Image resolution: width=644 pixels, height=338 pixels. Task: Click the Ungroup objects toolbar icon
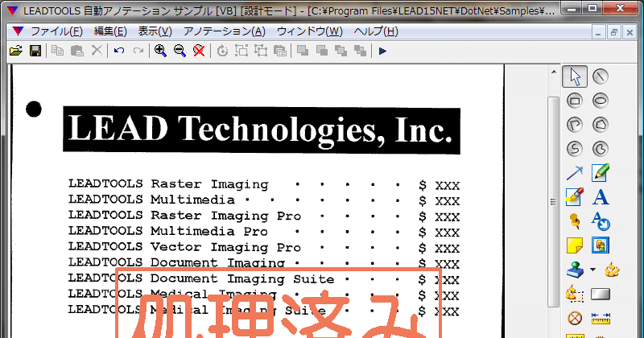tap(261, 51)
